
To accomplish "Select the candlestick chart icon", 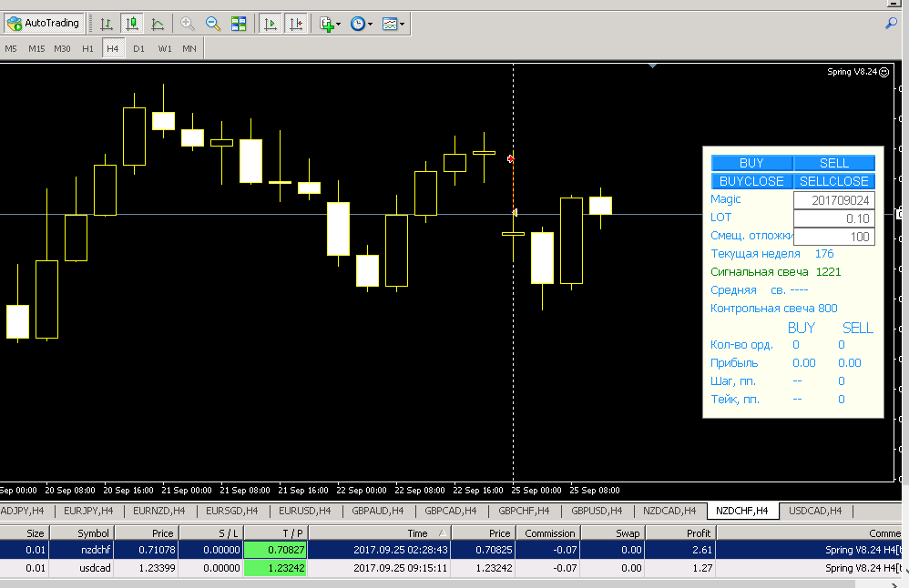I will pyautogui.click(x=132, y=24).
